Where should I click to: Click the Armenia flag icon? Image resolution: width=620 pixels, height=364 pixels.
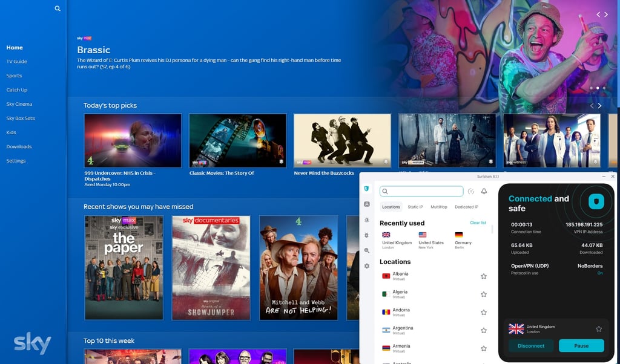tap(386, 348)
